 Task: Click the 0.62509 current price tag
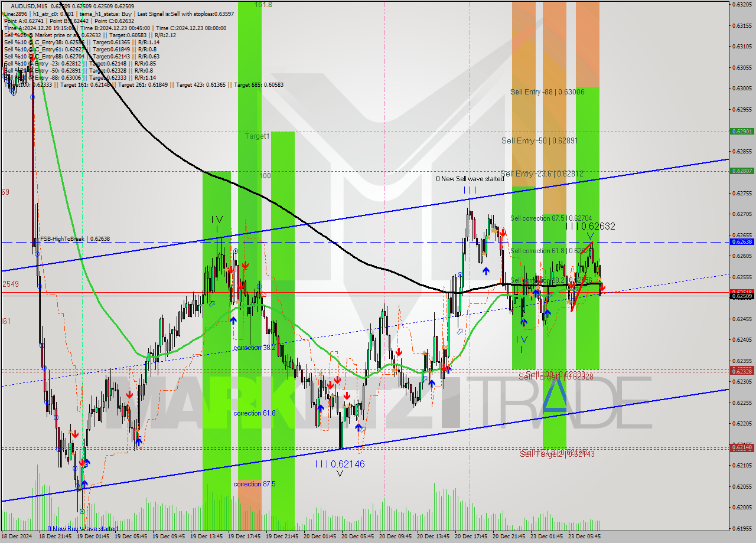pyautogui.click(x=742, y=296)
